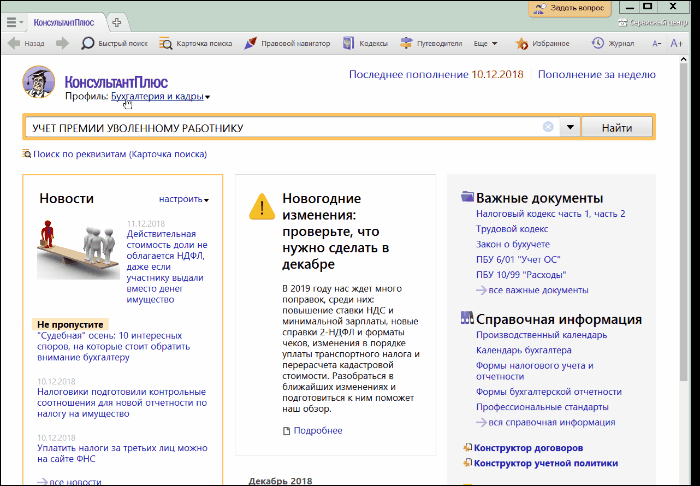Click the vertical scrollbar thumb

683,222
